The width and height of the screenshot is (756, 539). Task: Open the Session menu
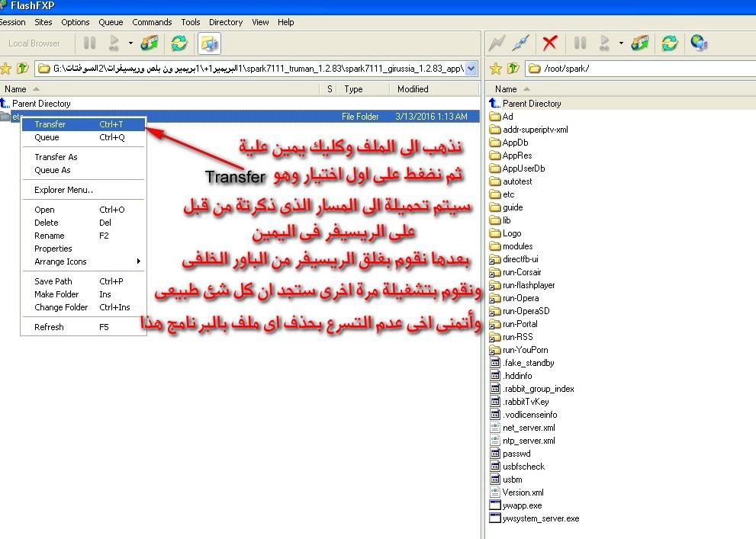[12, 22]
